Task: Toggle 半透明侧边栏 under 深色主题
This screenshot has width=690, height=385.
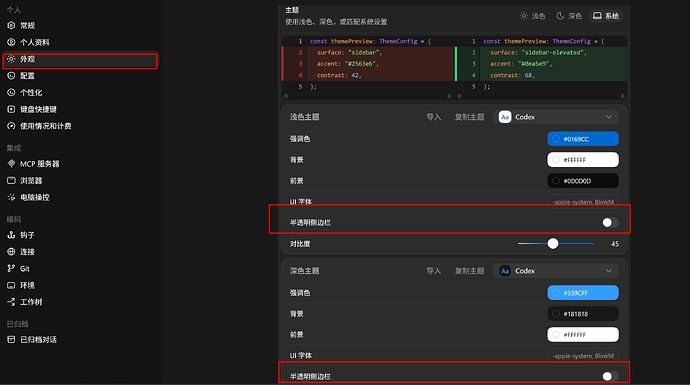Action: [x=609, y=376]
